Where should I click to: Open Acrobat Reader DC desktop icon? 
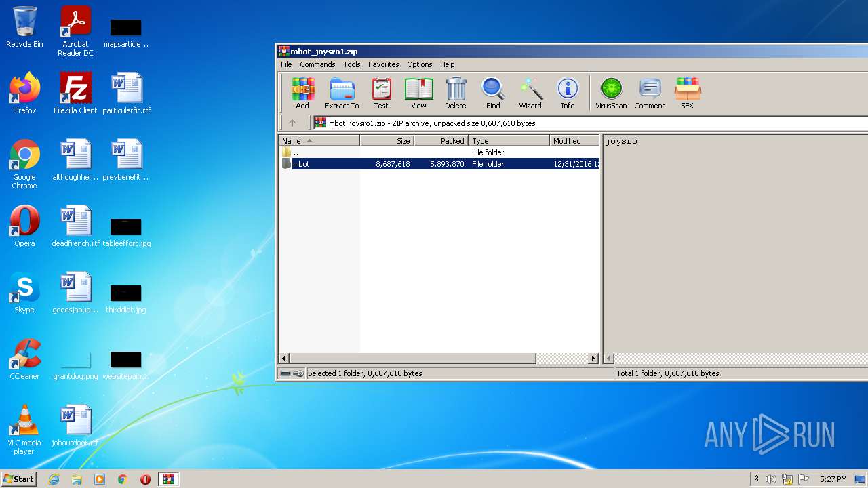pyautogui.click(x=75, y=31)
